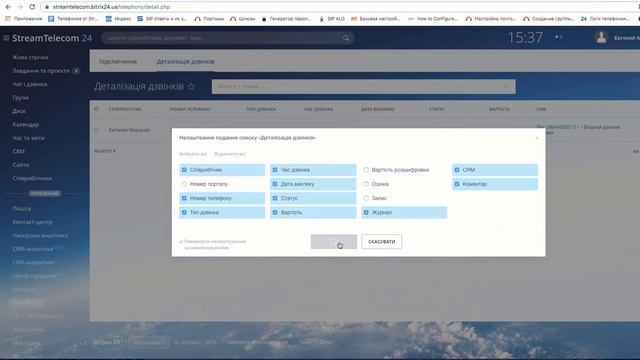
Task: Uncheck the 'Дата виклику' column checkbox
Action: (275, 184)
